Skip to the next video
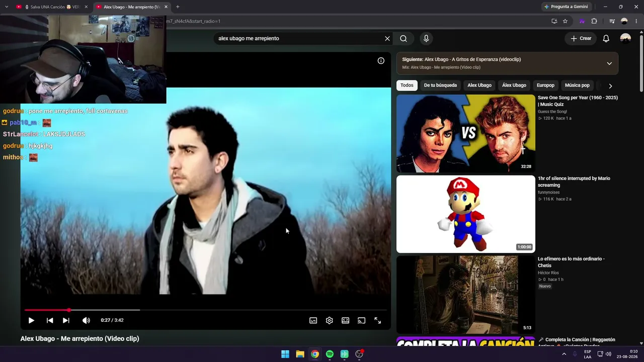 [x=66, y=320]
